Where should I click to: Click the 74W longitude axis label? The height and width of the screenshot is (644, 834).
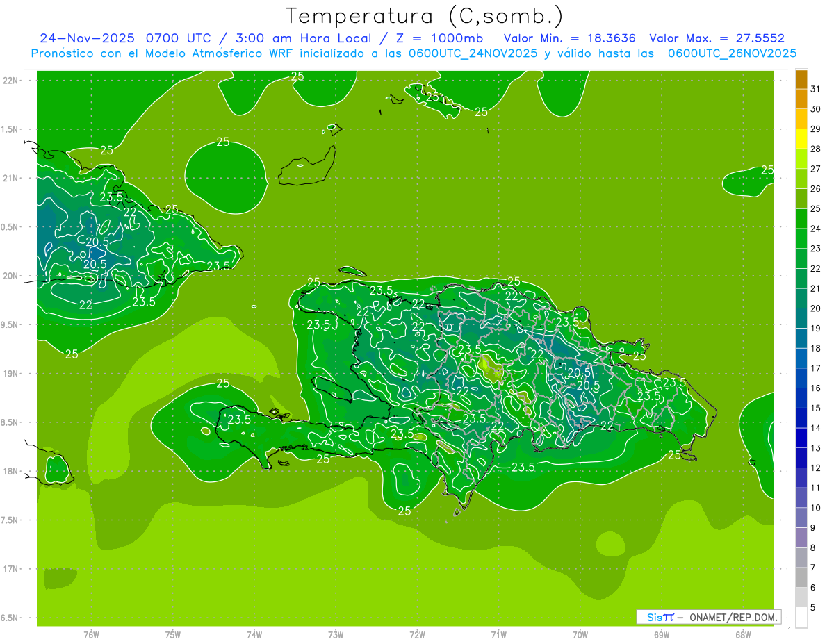[x=254, y=635]
